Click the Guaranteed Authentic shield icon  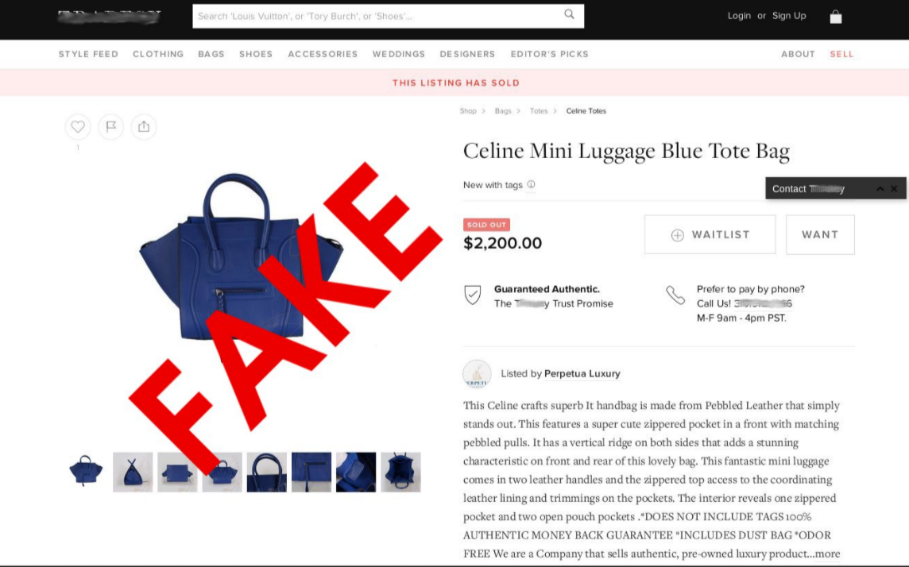pos(472,295)
